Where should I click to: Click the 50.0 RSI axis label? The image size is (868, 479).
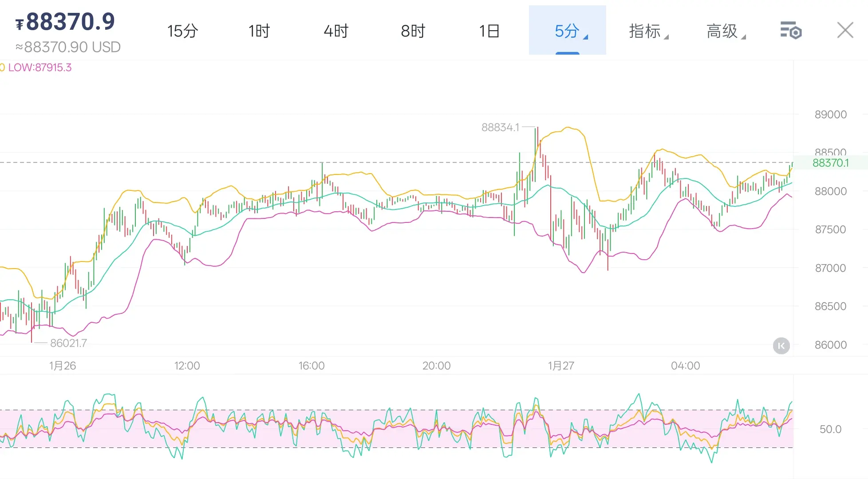click(830, 429)
